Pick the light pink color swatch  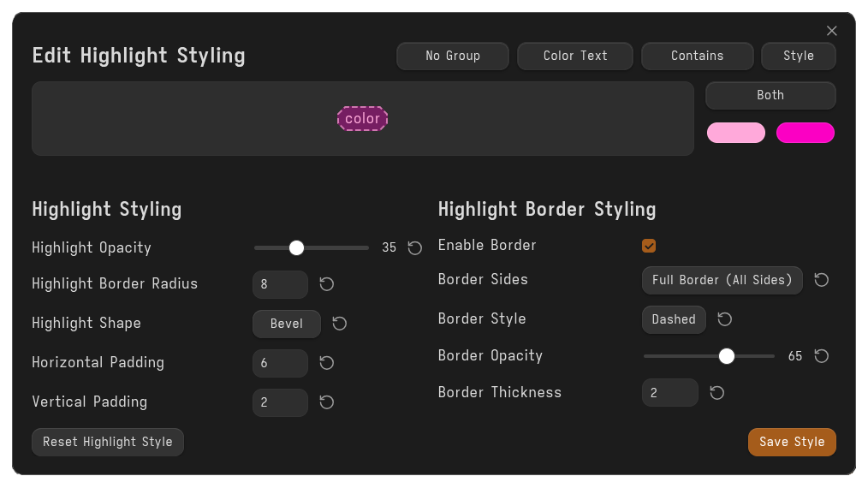pyautogui.click(x=736, y=133)
